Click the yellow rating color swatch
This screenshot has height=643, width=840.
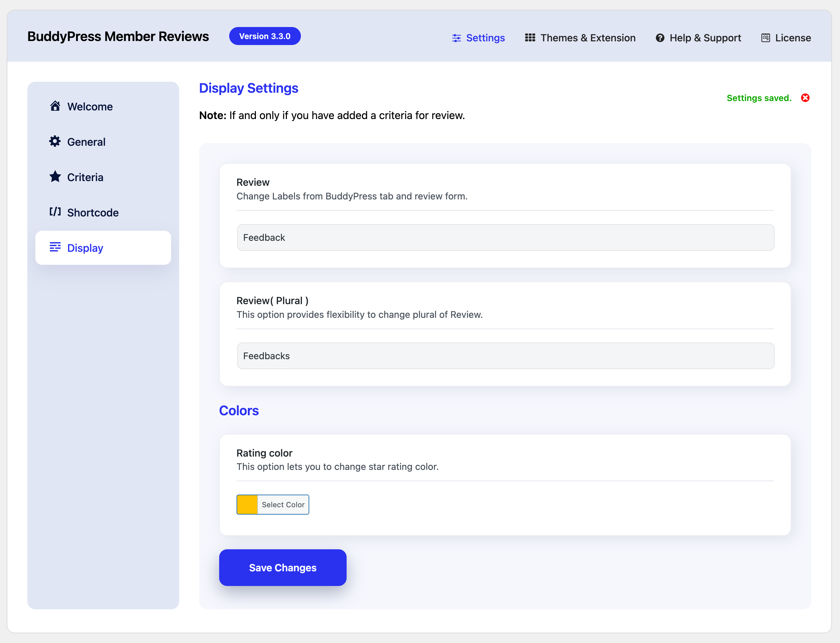(247, 505)
